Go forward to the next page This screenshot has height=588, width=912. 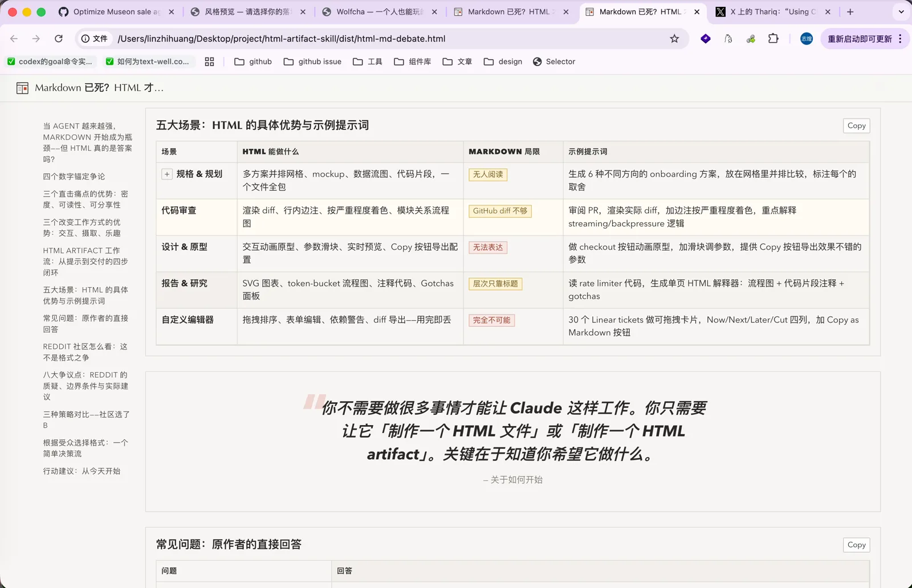[x=36, y=39]
